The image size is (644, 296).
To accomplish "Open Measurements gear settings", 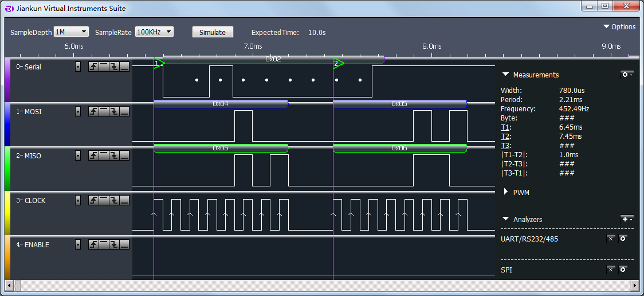I will (x=627, y=75).
